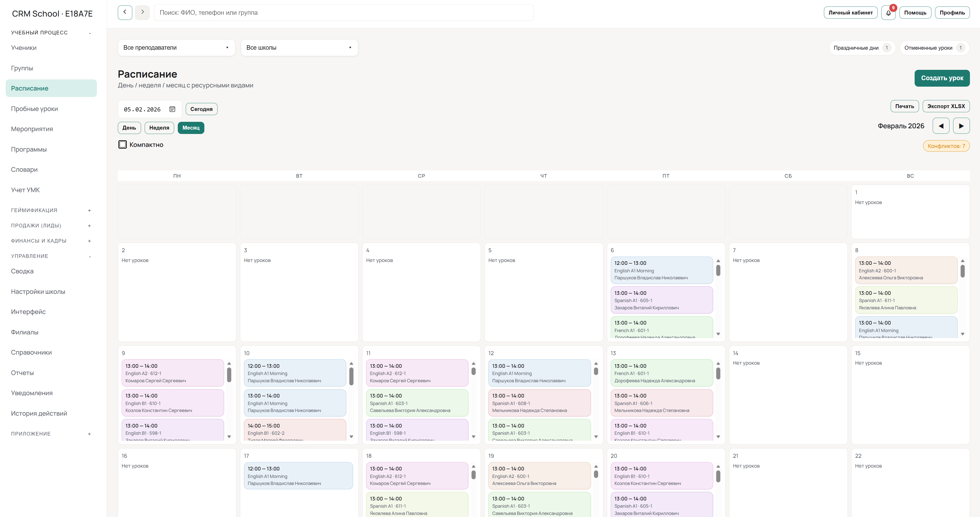This screenshot has width=980, height=517.
Task: Open Пробные уроки in sidebar
Action: coord(35,109)
